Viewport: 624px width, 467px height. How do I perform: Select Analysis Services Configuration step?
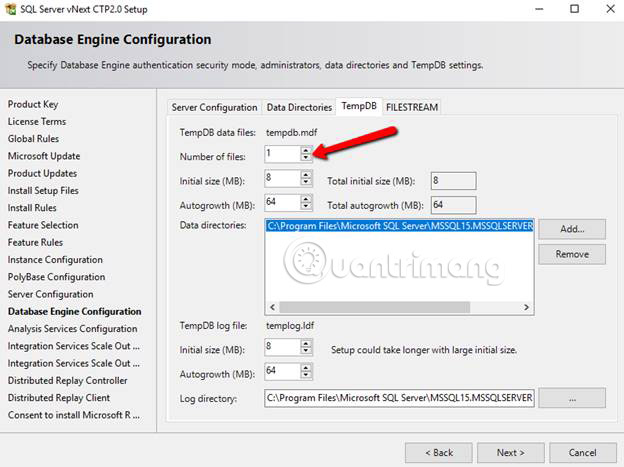point(72,328)
